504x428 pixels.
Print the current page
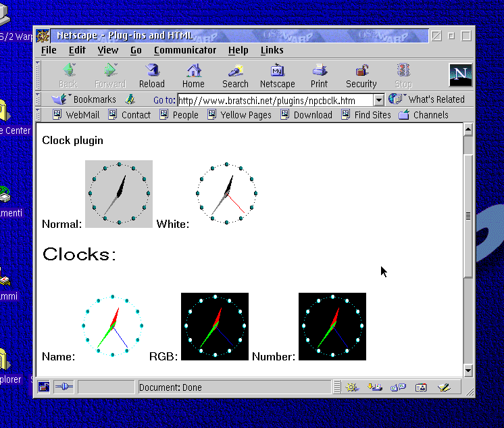pos(319,75)
